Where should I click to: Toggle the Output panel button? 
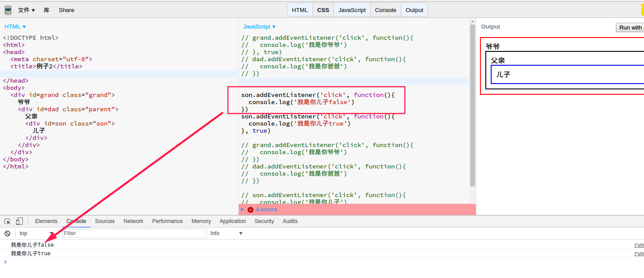[414, 10]
